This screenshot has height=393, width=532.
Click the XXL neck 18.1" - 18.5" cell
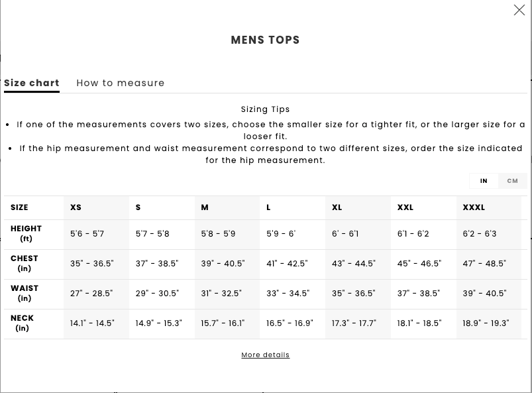pos(423,323)
